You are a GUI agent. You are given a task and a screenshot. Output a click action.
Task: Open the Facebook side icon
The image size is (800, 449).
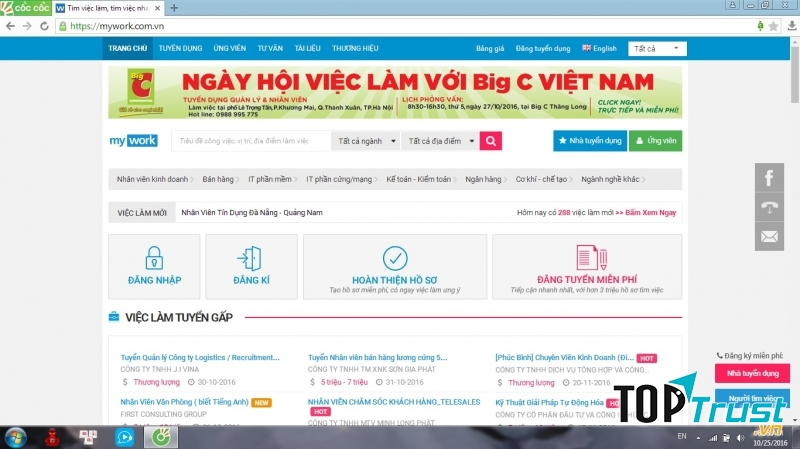click(x=769, y=178)
